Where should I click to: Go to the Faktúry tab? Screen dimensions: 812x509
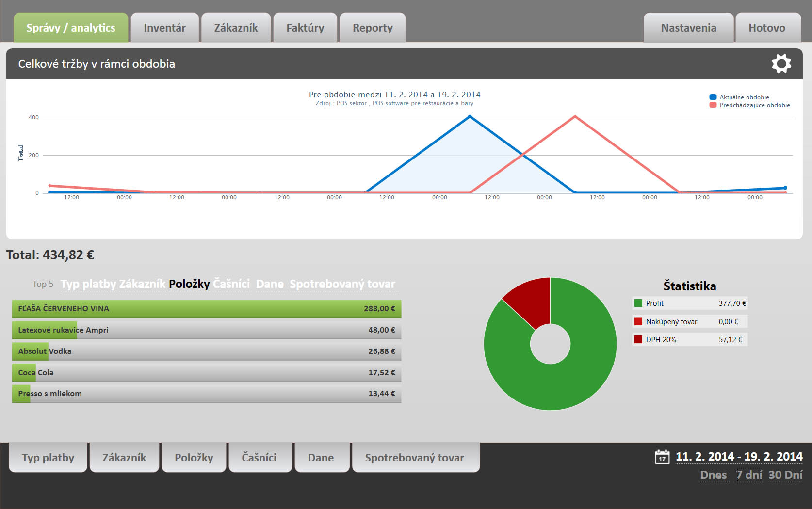[x=305, y=28]
